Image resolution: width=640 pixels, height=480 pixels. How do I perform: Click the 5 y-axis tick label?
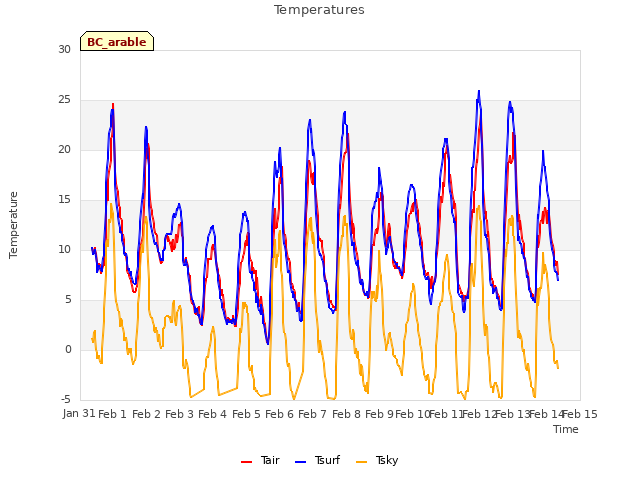click(x=68, y=300)
